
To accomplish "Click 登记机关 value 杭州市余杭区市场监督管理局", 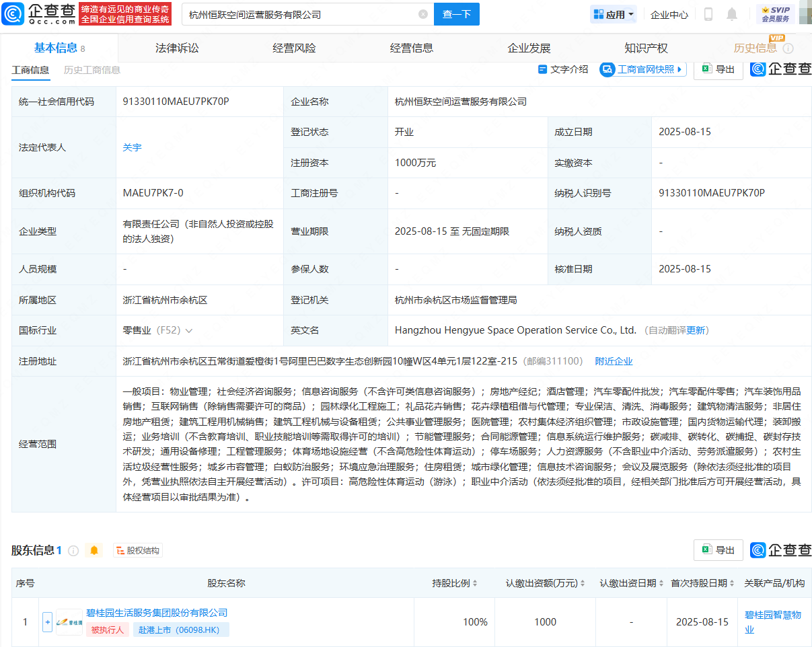I will 456,300.
